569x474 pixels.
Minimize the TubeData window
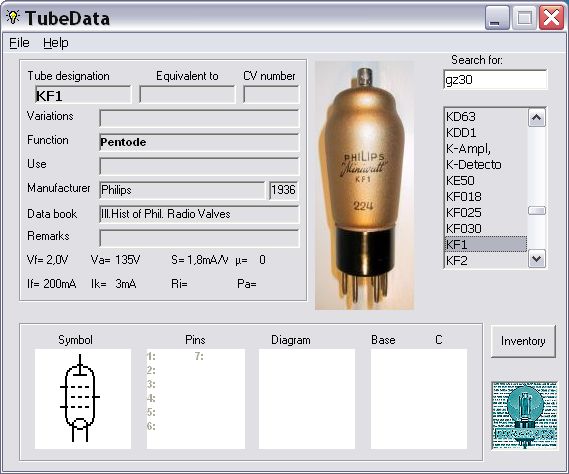pyautogui.click(x=497, y=18)
